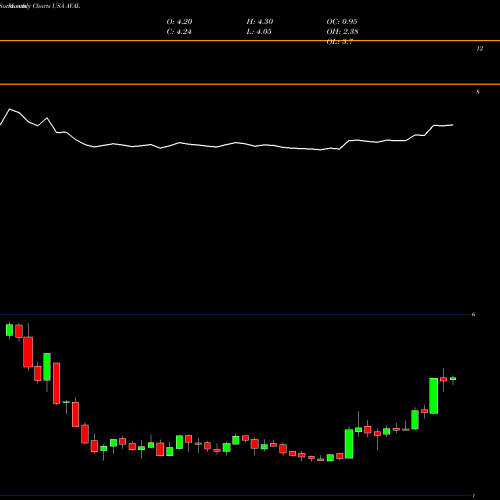500x500 pixels.
Task: Click the OC: 0.95 value
Action: pyautogui.click(x=342, y=22)
